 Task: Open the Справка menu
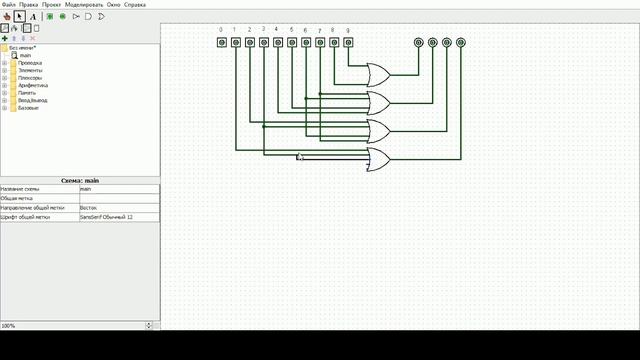click(135, 5)
